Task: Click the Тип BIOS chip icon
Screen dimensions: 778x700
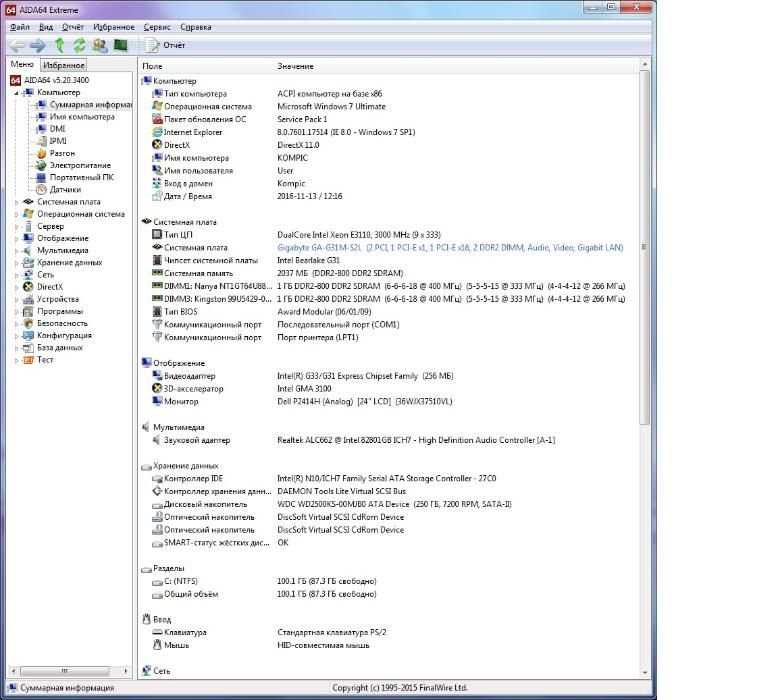Action: click(x=157, y=312)
